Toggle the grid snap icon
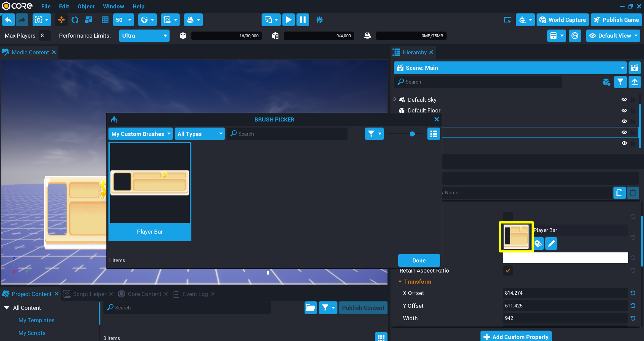This screenshot has height=341, width=644. 105,20
